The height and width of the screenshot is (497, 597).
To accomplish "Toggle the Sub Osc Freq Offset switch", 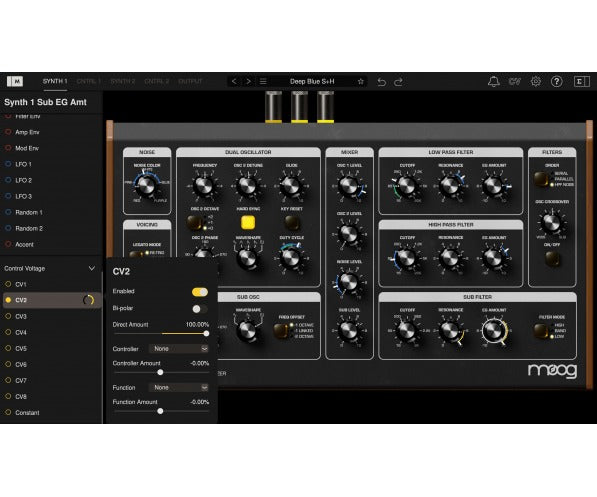I will pos(281,331).
